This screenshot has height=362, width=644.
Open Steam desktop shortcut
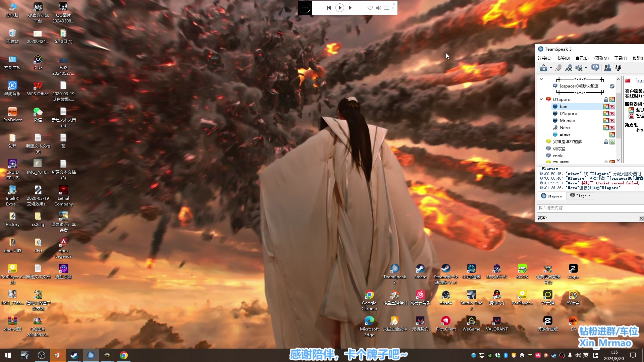click(x=420, y=271)
